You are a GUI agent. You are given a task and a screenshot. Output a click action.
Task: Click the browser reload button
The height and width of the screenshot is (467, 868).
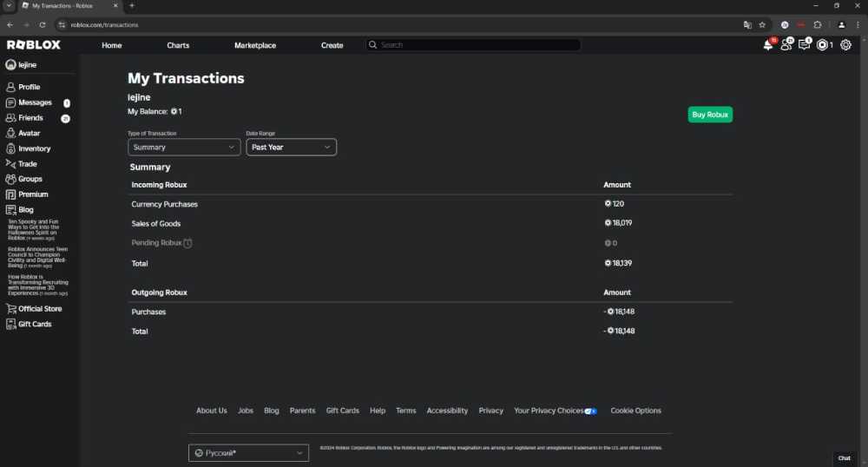point(42,25)
